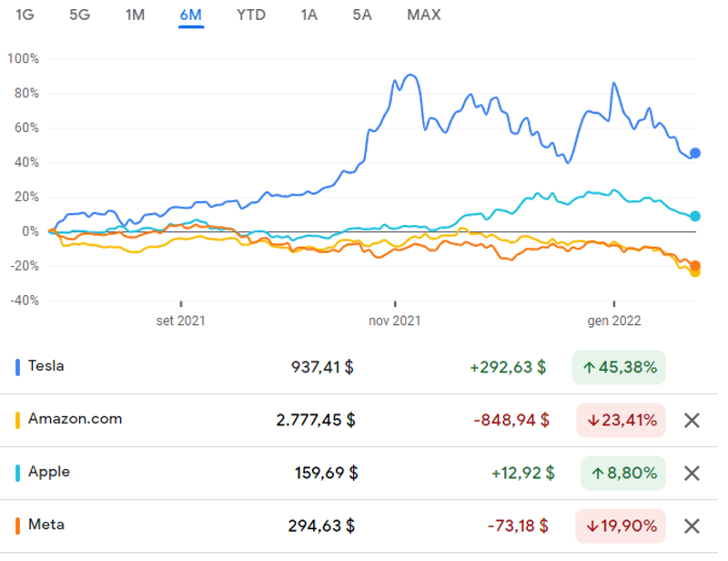Image resolution: width=728 pixels, height=561 pixels.
Task: Click the blue Tesla endpoint dot on chart
Action: pos(695,153)
